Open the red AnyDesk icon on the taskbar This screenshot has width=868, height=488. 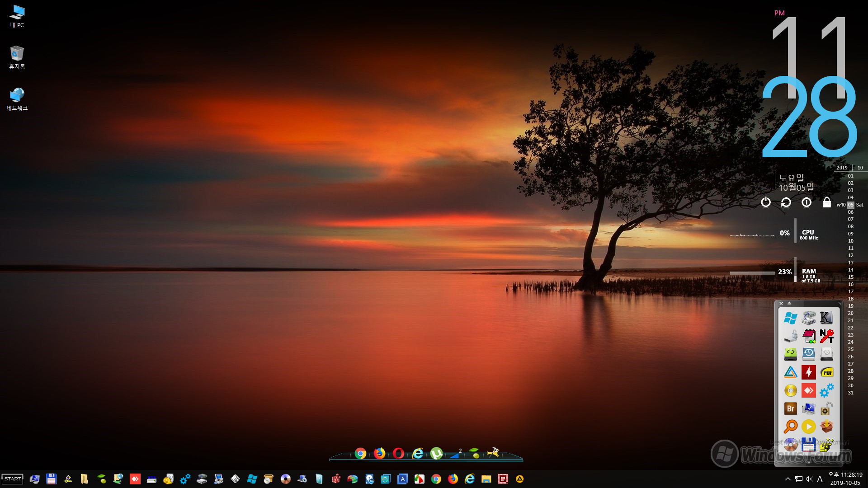tap(135, 479)
